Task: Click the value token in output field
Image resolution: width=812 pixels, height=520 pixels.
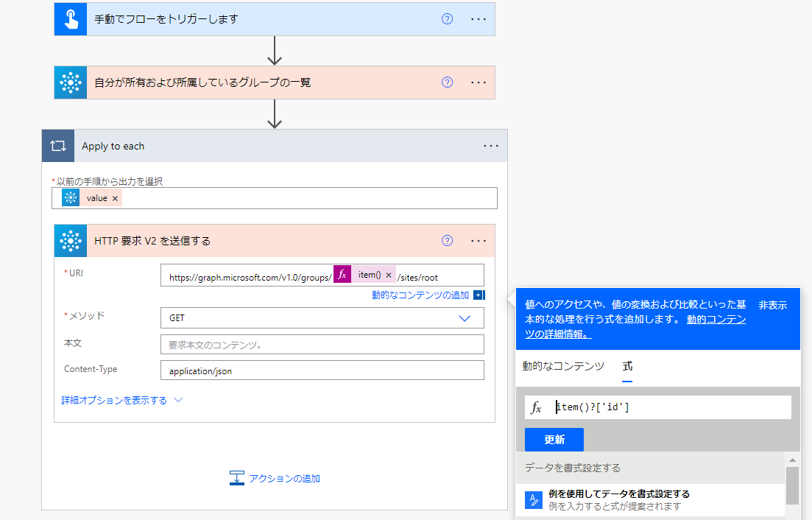Action: 92,198
